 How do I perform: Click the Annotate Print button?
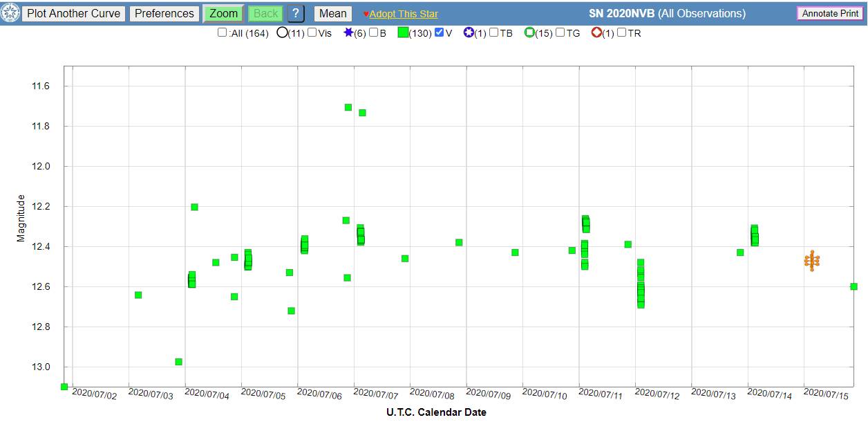point(830,13)
